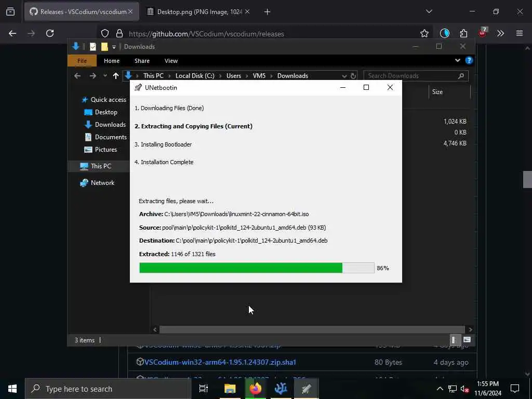
Task: Open the Firefox extensions puzzle icon
Action: pos(463,33)
